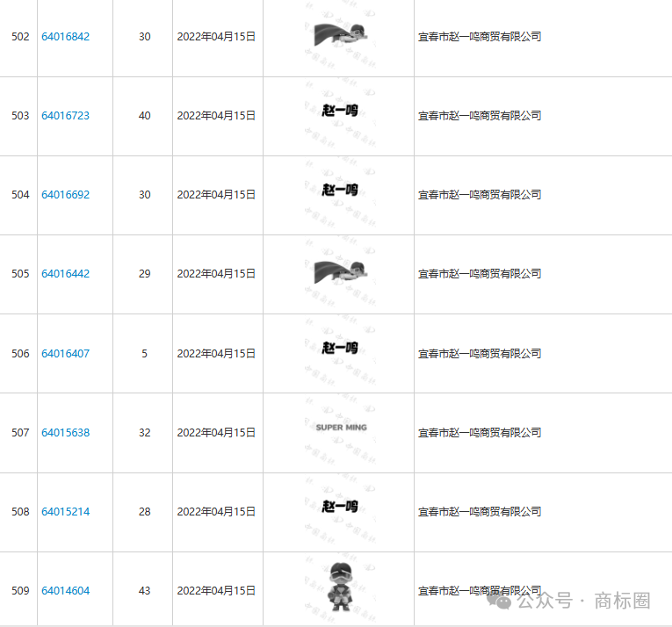Viewport: 672px width, 627px height.
Task: Click applicant 宜春市赵一鸣商贸有限公司 in row 508
Action: point(480,511)
